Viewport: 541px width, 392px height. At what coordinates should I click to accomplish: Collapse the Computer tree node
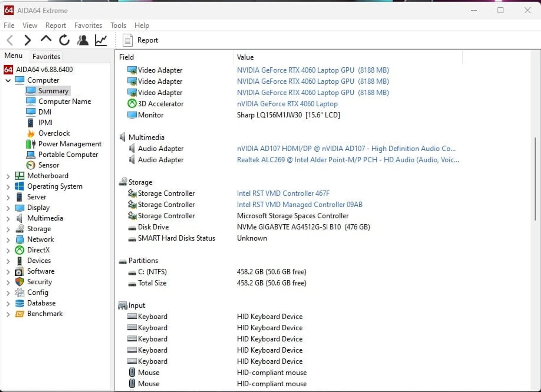click(8, 81)
